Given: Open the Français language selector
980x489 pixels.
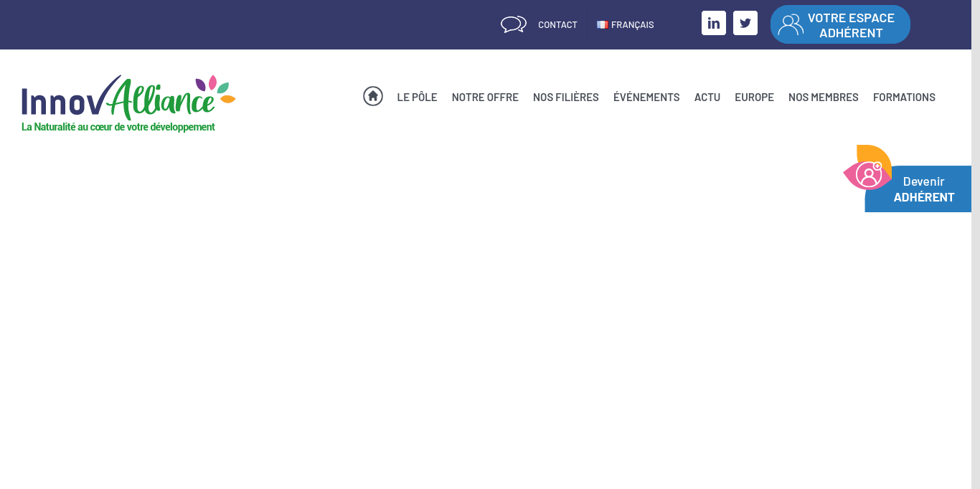Looking at the screenshot, I should coord(626,24).
